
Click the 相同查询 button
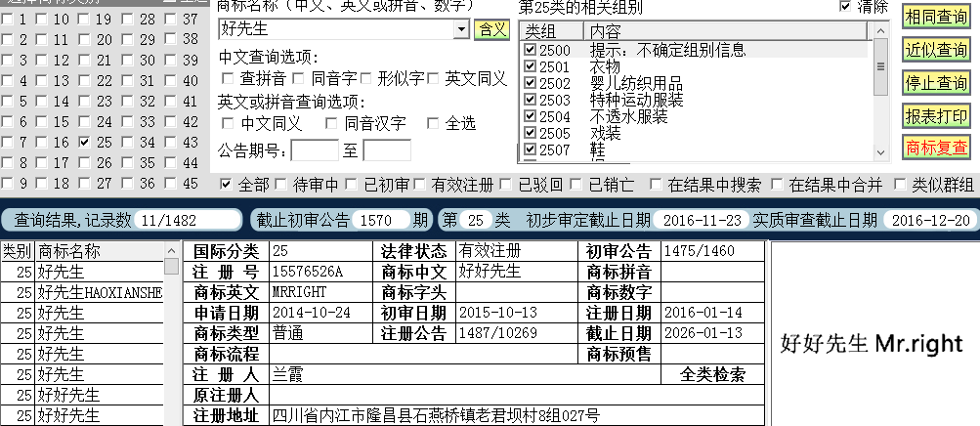click(936, 17)
